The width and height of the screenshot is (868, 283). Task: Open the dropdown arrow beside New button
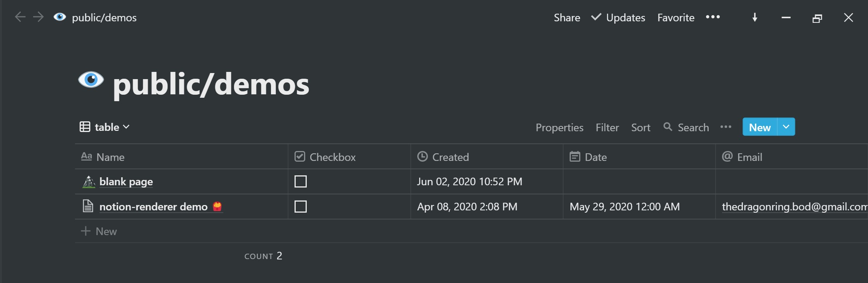[x=786, y=127]
